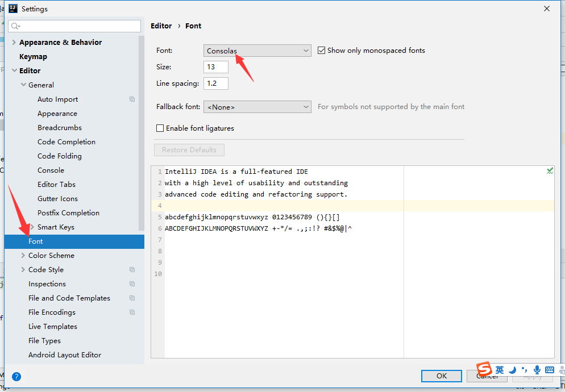The image size is (565, 392).
Task: Open the Font dropdown showing Consolas
Action: pyautogui.click(x=257, y=51)
